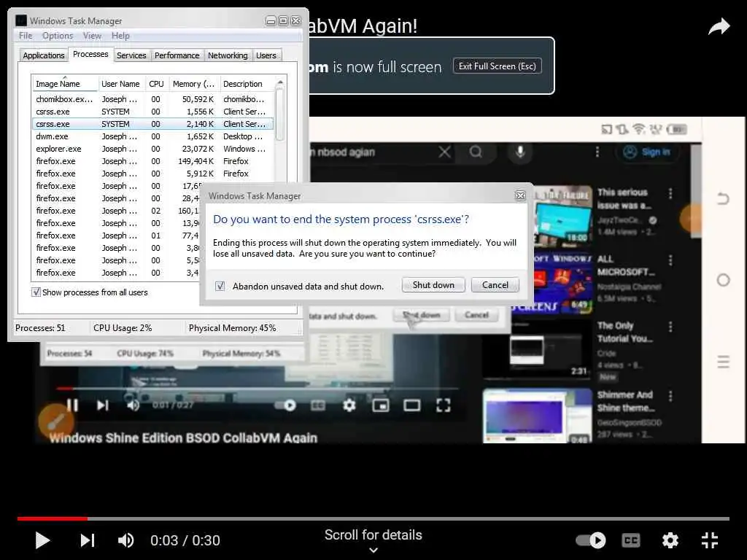
Task: Click miniplayer icon in inner video player
Action: [381, 405]
